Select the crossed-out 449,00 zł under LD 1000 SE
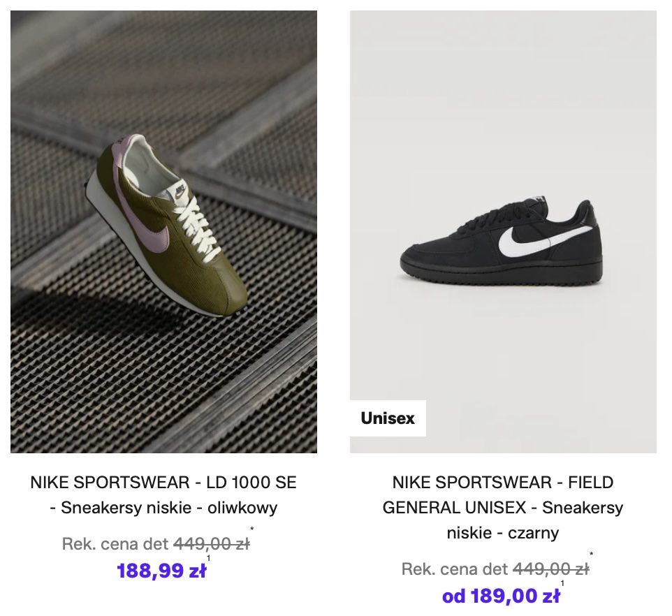The height and width of the screenshot is (616, 672). tap(211, 543)
